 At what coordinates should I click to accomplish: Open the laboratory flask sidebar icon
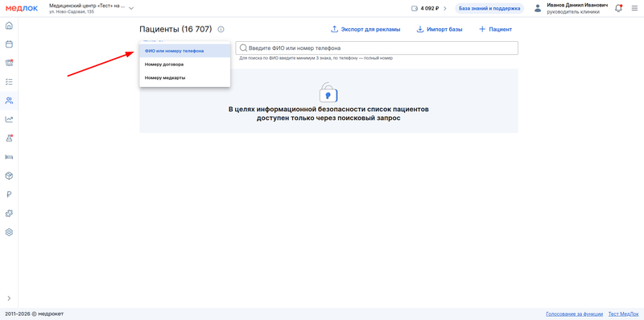click(9, 138)
